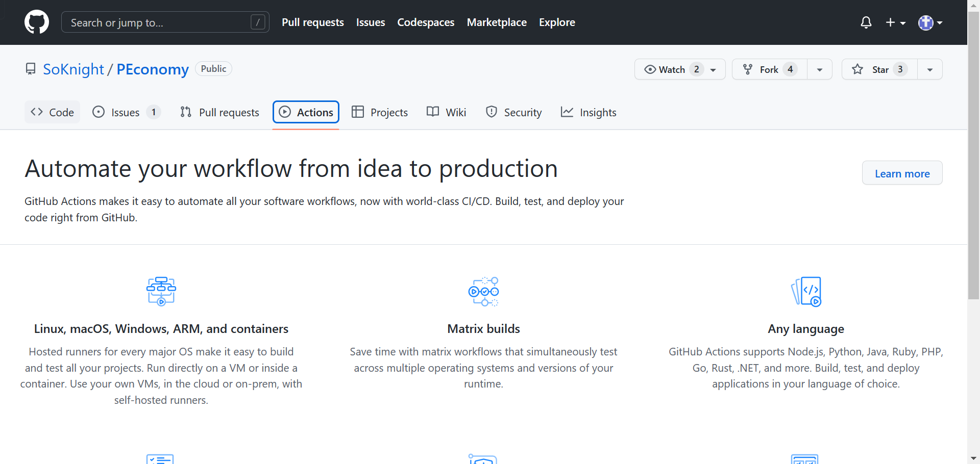Expand the Fork options dropdown arrow
The image size is (980, 464).
[x=820, y=69]
